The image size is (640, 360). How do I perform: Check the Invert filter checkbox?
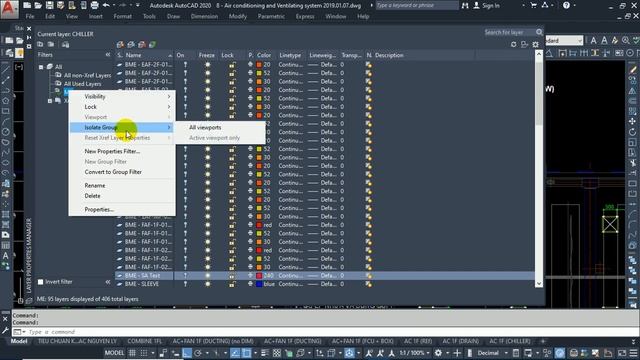(40, 282)
